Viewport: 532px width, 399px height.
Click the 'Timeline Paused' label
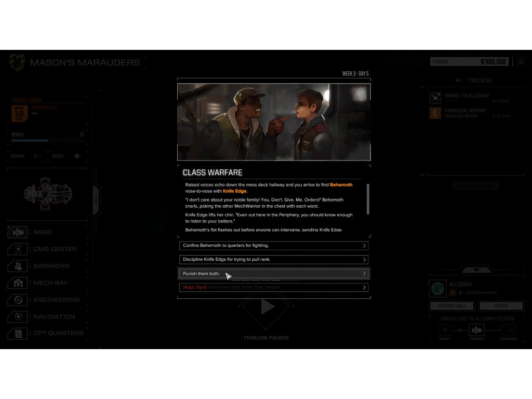coord(266,338)
